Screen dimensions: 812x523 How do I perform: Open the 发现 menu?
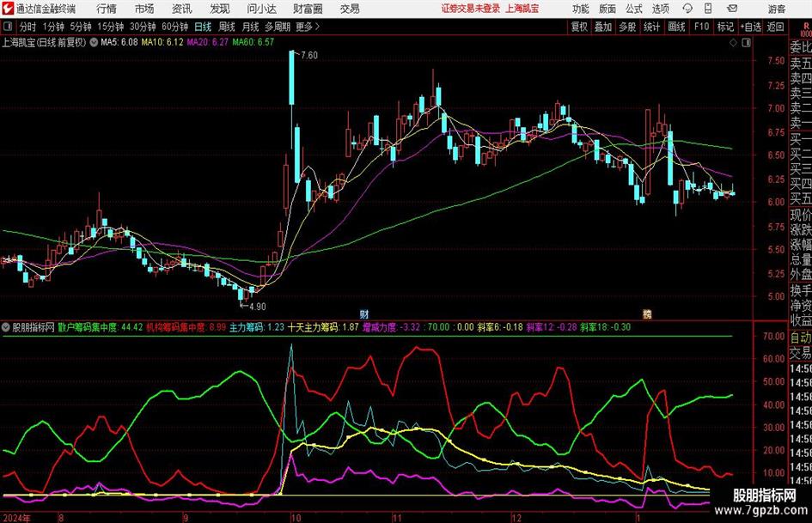[220, 9]
